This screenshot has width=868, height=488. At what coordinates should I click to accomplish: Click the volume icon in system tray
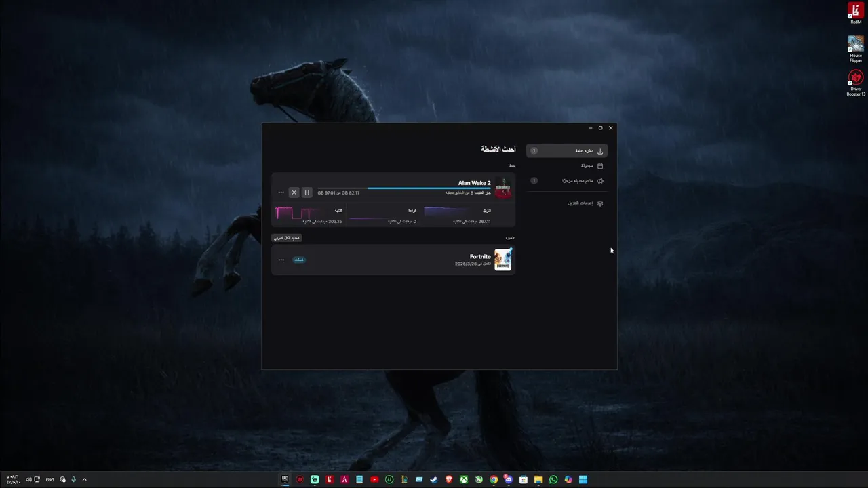[x=28, y=479]
